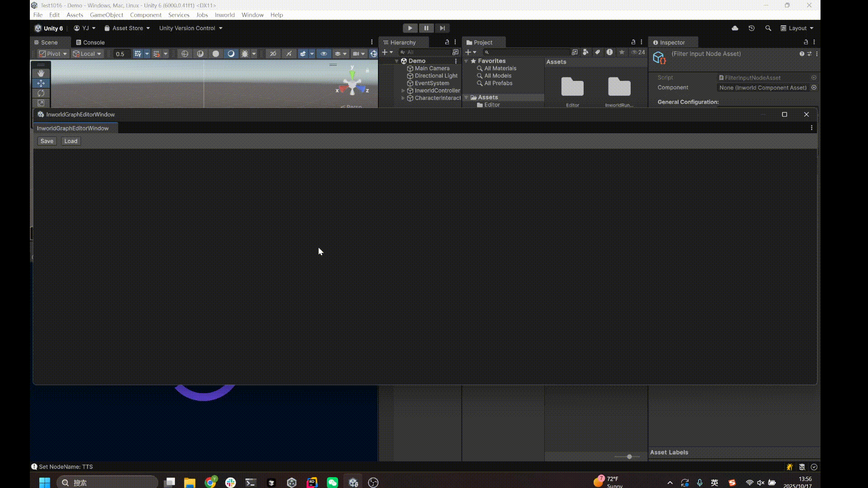Open the Unity Version Control dropdown
Image resolution: width=868 pixels, height=488 pixels.
190,28
